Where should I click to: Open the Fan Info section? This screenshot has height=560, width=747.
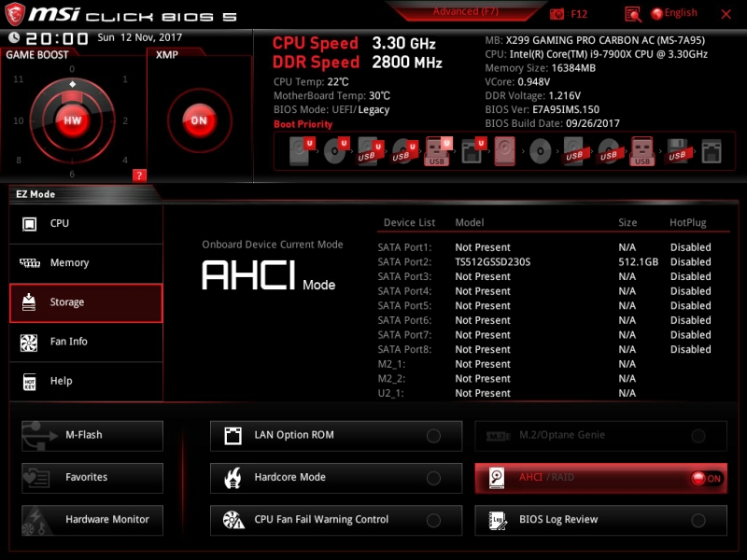point(86,342)
